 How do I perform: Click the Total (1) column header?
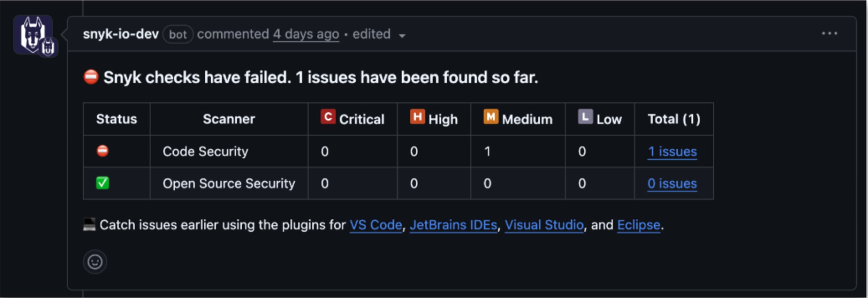pos(674,119)
